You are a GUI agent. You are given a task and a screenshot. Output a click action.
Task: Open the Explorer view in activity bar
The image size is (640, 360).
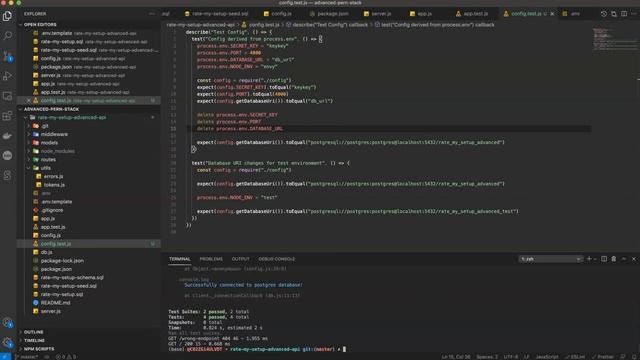click(7, 16)
